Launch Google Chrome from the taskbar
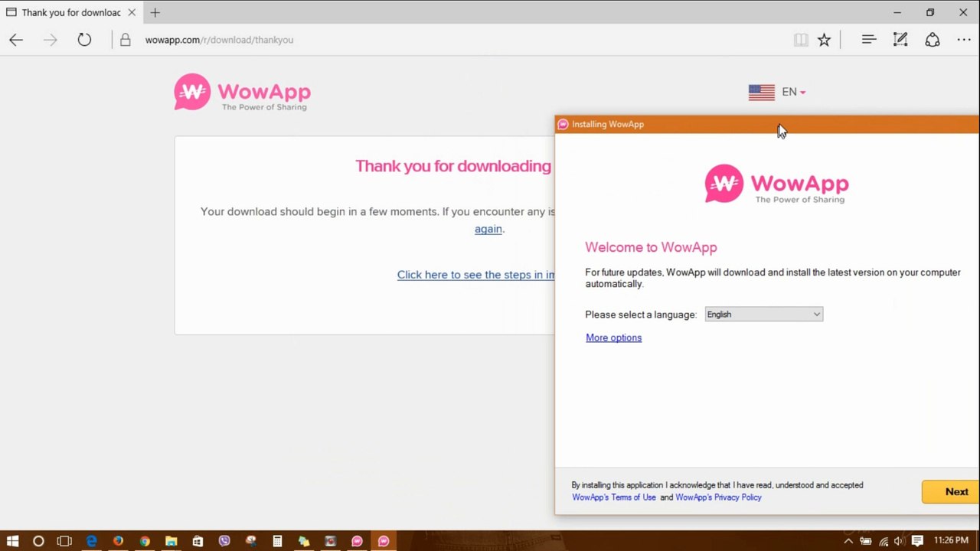The width and height of the screenshot is (980, 551). 144,541
